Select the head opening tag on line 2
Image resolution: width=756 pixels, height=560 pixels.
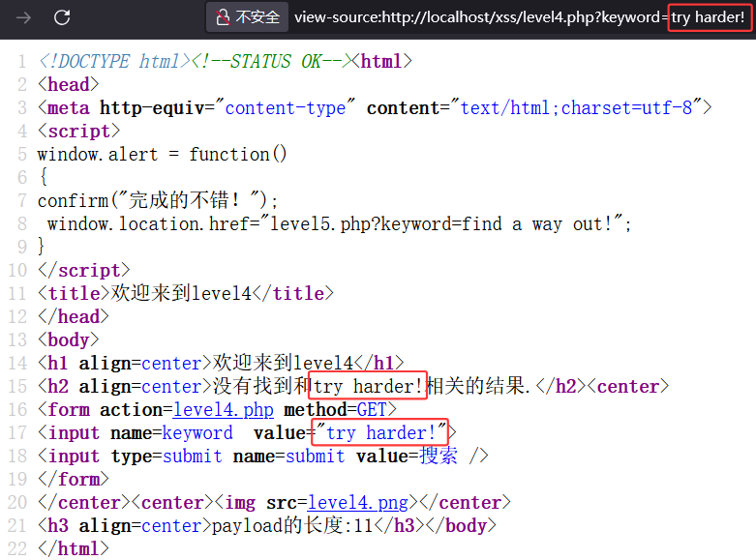(69, 85)
